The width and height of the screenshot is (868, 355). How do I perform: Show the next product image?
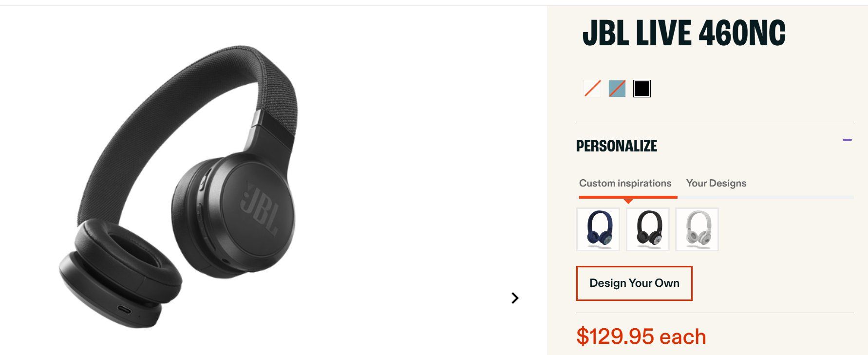(x=515, y=298)
